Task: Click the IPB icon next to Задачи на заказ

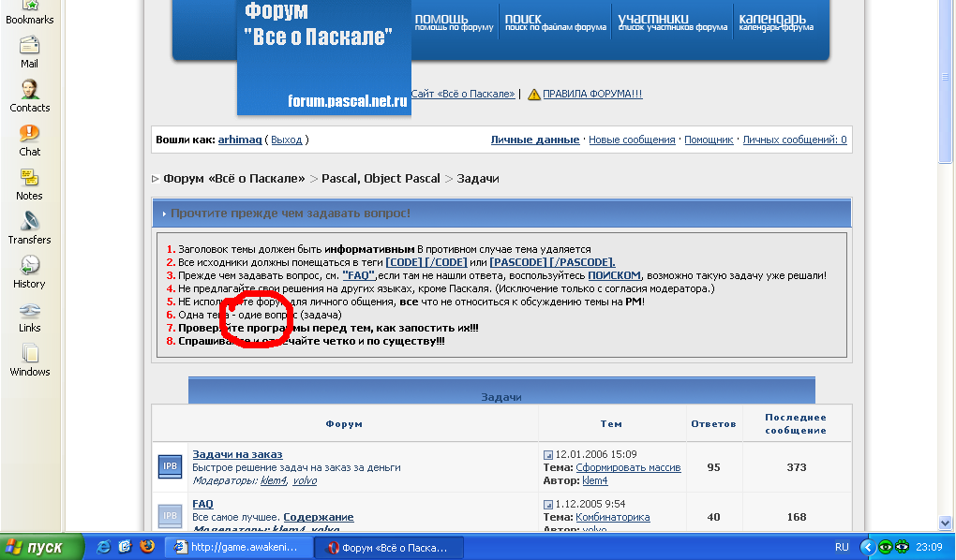Action: pos(171,466)
